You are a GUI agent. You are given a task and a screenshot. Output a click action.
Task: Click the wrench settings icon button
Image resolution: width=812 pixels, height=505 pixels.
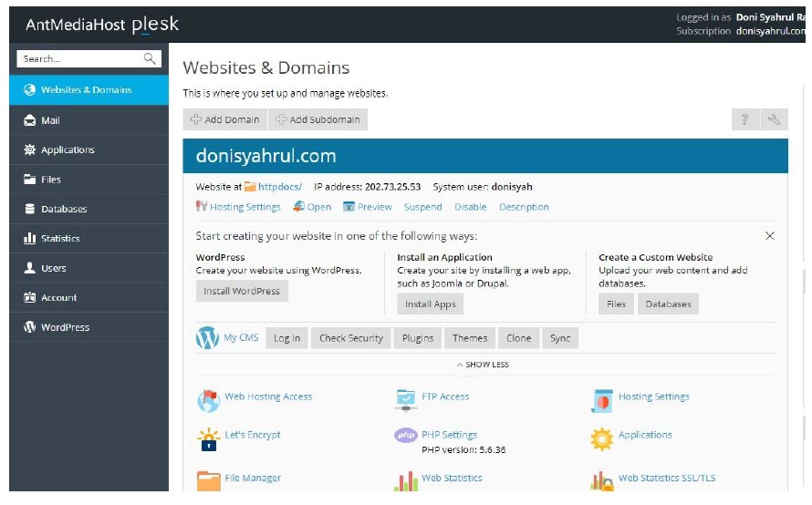tap(775, 119)
